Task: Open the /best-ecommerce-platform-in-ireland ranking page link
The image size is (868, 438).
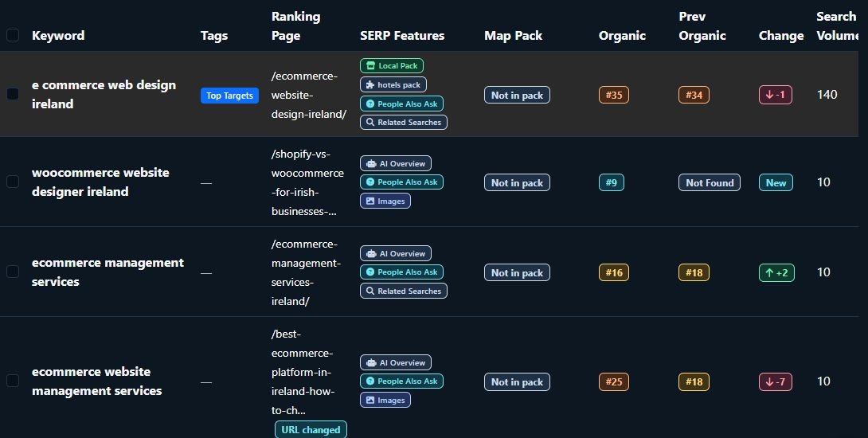Action: tap(303, 372)
